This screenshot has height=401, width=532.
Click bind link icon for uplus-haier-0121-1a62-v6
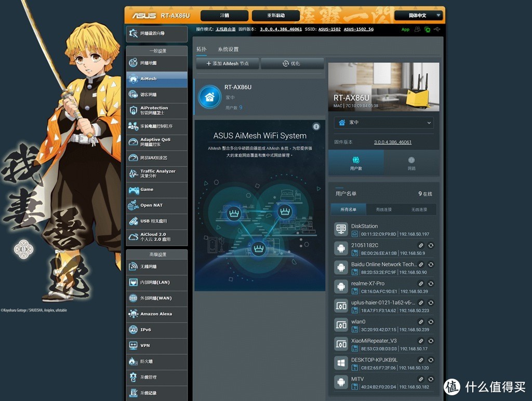tap(421, 303)
